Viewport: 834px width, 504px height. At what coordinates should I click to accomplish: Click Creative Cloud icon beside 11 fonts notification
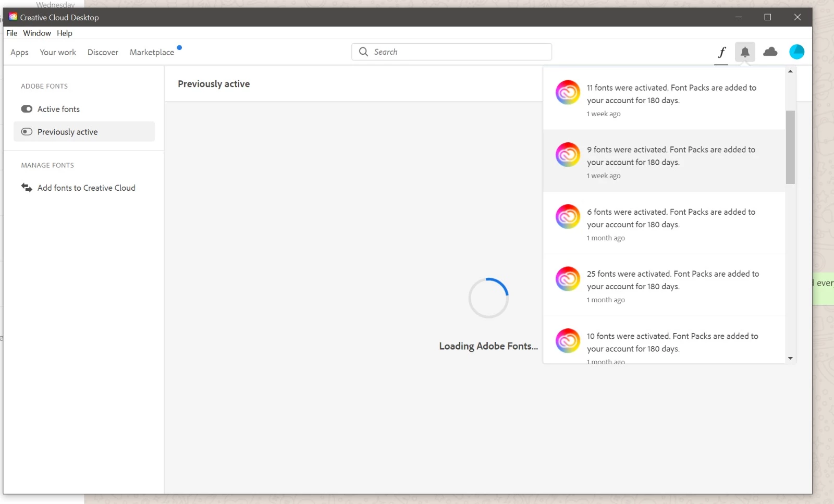568,93
